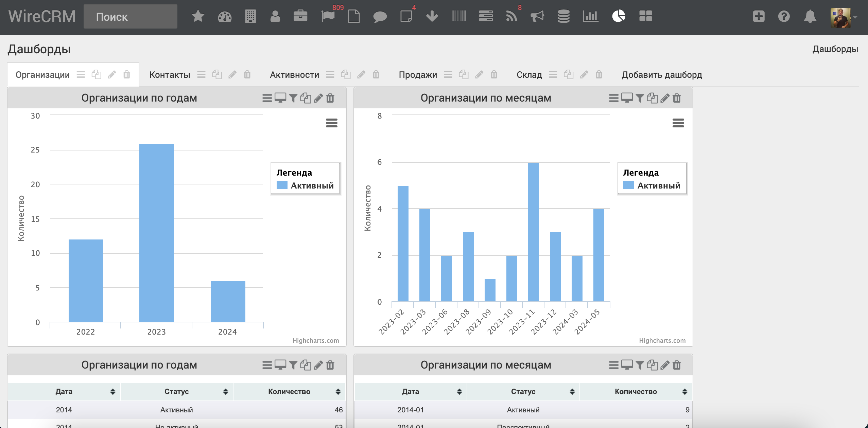
Task: Open Highcharts export menu on yearly chart
Action: coord(331,123)
